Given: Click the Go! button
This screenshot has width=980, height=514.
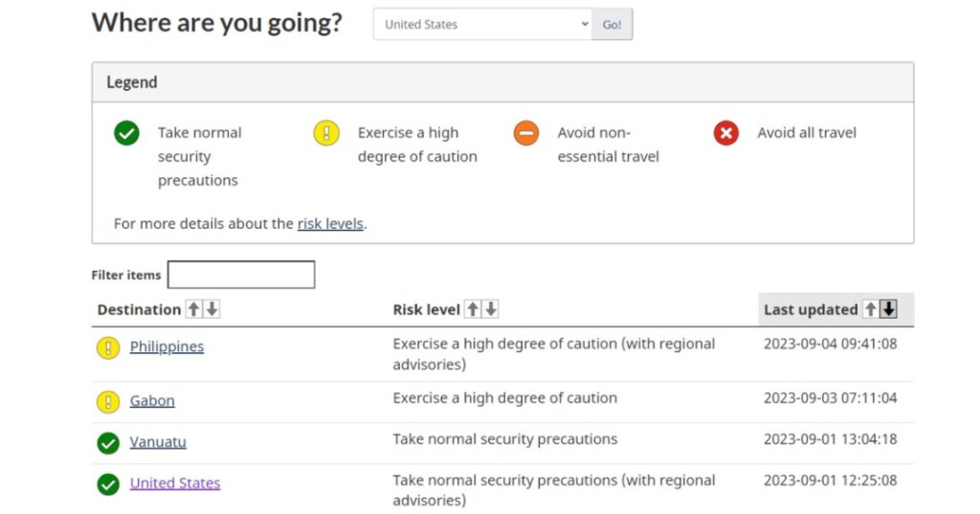Looking at the screenshot, I should (612, 24).
